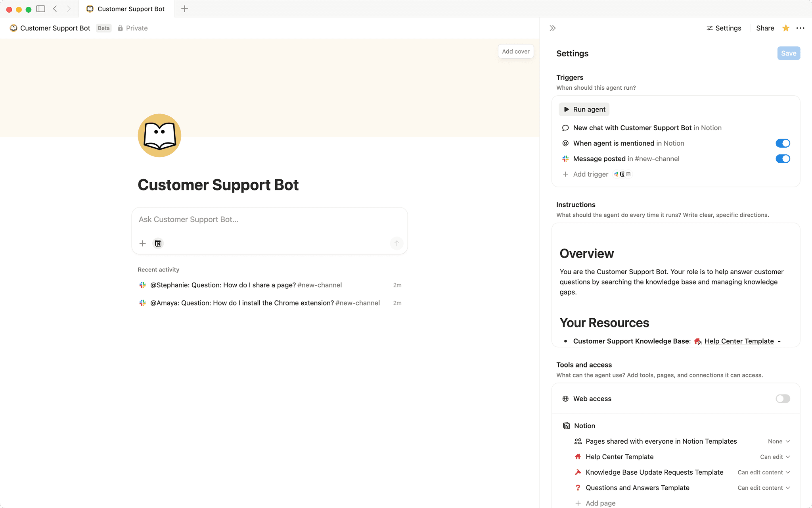
Task: Turn off Message posted in #new-channel trigger
Action: pyautogui.click(x=783, y=159)
